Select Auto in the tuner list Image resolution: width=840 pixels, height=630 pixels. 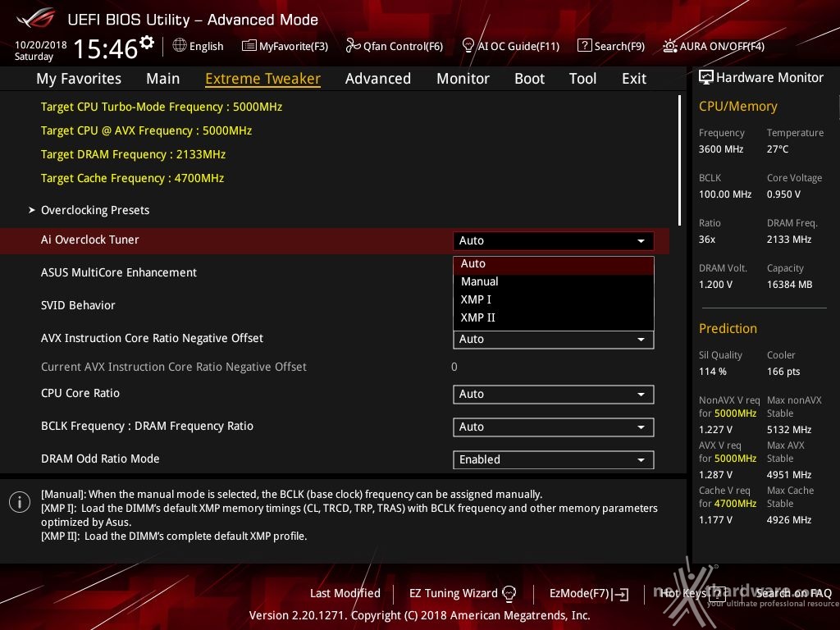point(554,264)
